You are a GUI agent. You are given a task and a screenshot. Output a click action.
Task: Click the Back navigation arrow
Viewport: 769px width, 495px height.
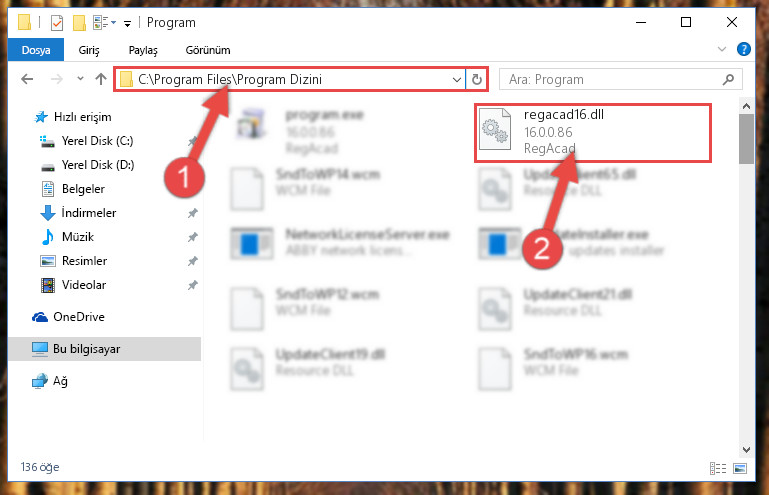click(x=27, y=79)
